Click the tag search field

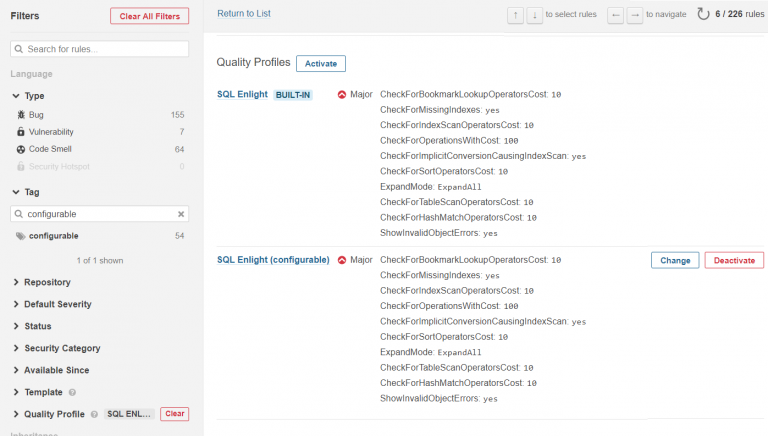click(99, 214)
